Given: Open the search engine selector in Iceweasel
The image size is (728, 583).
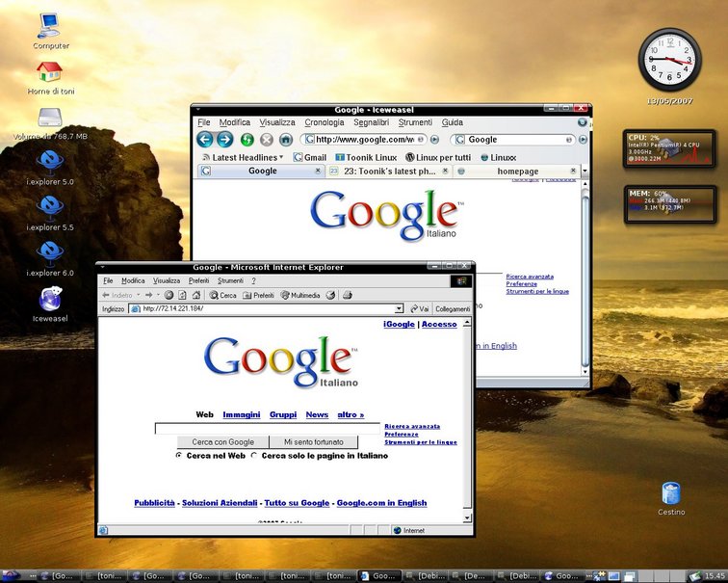Looking at the screenshot, I should tap(459, 140).
